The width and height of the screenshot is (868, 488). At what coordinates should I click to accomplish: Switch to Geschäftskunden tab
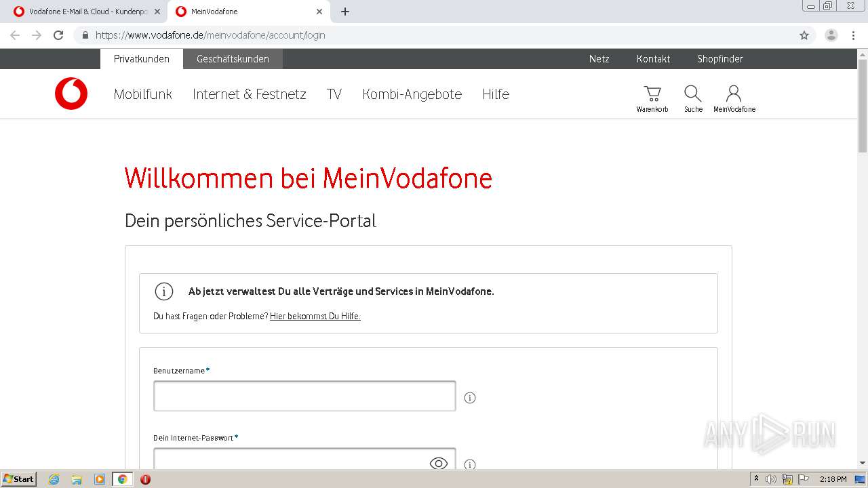click(x=233, y=59)
